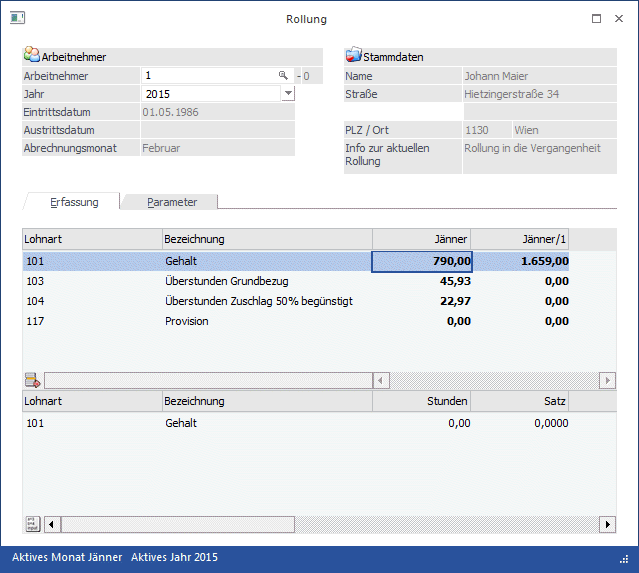Click the Stammdaten folder icon
This screenshot has width=639, height=573.
click(x=353, y=56)
